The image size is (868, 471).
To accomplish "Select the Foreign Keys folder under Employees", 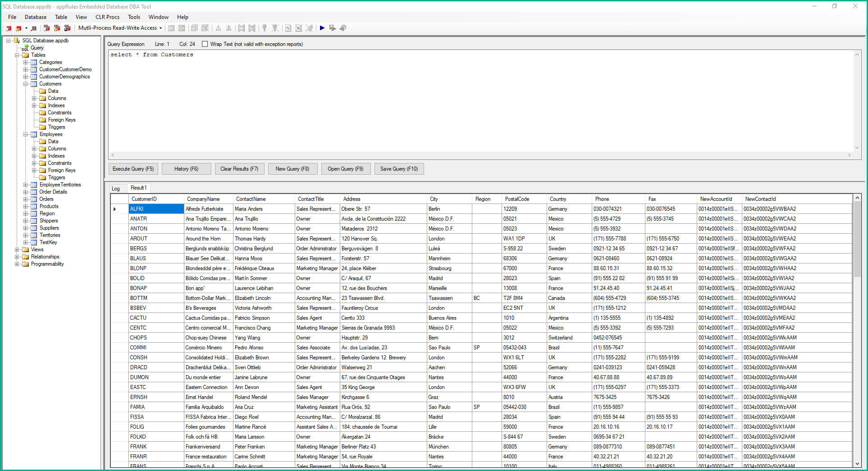I will tap(61, 170).
